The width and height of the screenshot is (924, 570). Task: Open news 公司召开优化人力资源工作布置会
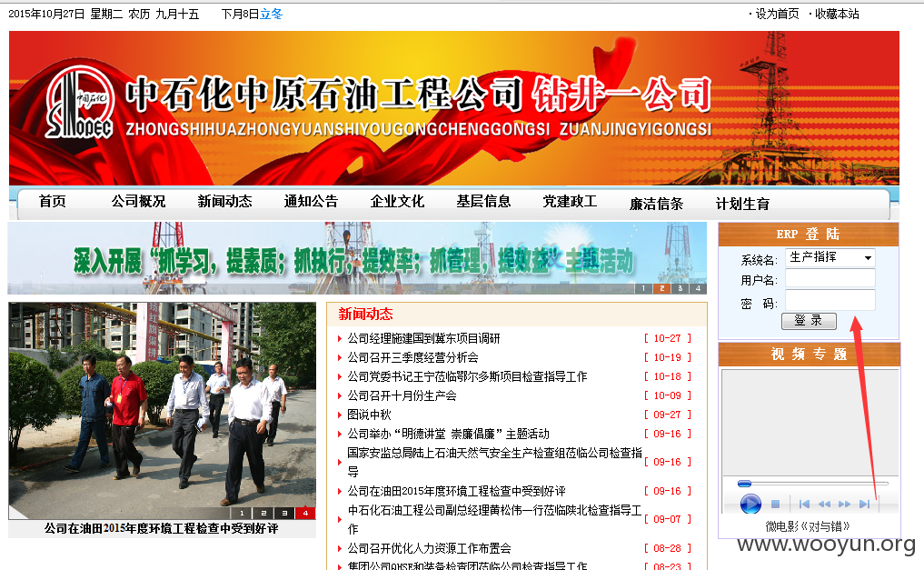coord(429,548)
